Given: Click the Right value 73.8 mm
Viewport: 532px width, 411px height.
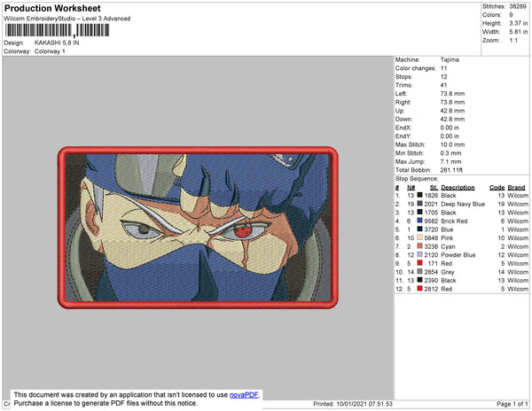Looking at the screenshot, I should pyautogui.click(x=452, y=102).
